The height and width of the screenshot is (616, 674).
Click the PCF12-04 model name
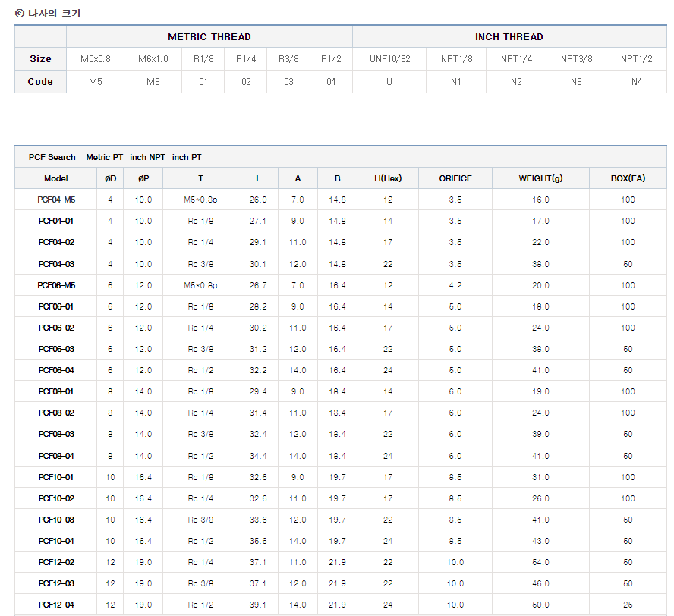point(56,605)
